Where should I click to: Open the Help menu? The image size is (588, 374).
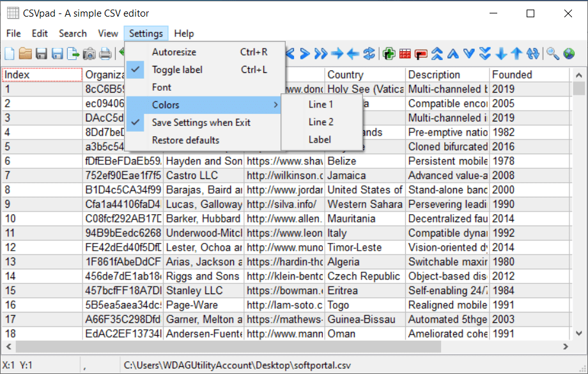tap(184, 33)
